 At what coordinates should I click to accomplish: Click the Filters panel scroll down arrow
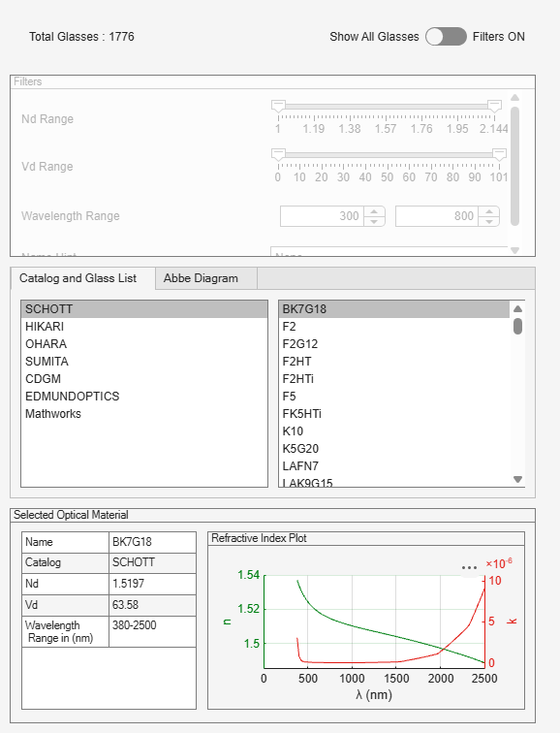[x=515, y=250]
